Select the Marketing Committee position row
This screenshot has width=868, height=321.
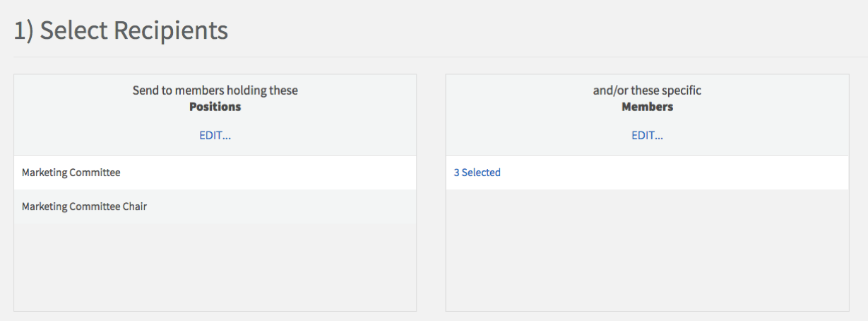tap(71, 173)
